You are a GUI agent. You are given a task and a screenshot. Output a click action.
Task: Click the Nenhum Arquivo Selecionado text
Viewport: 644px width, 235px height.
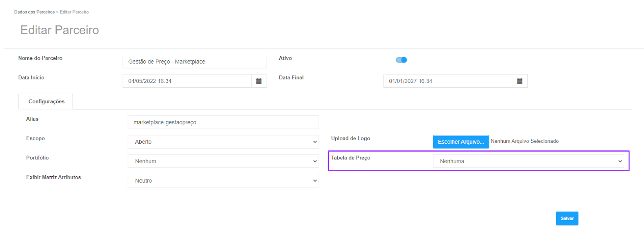tap(524, 141)
